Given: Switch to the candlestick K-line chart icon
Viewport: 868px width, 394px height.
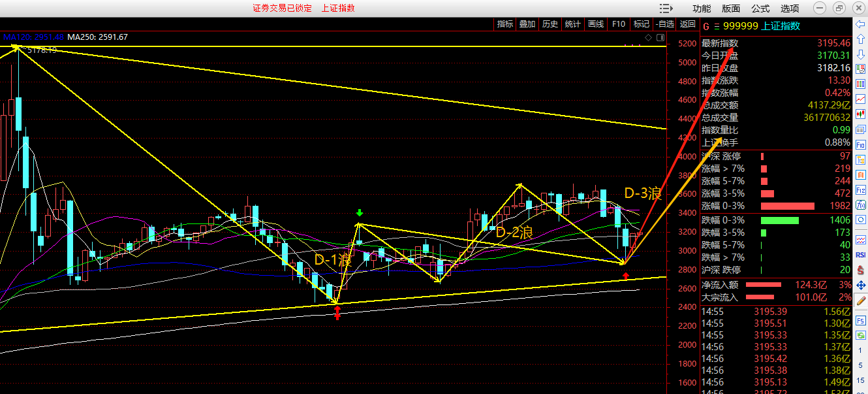Looking at the screenshot, I should click(861, 114).
